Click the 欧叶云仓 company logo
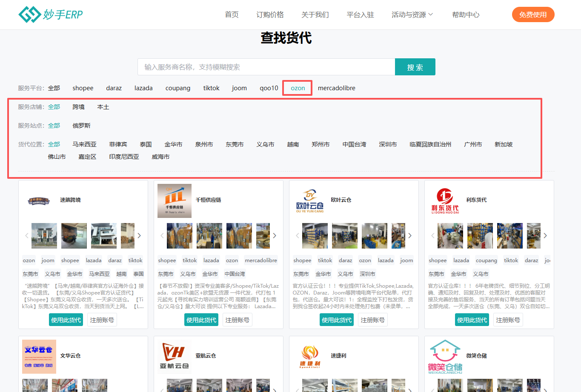The height and width of the screenshot is (392, 581). pos(309,200)
